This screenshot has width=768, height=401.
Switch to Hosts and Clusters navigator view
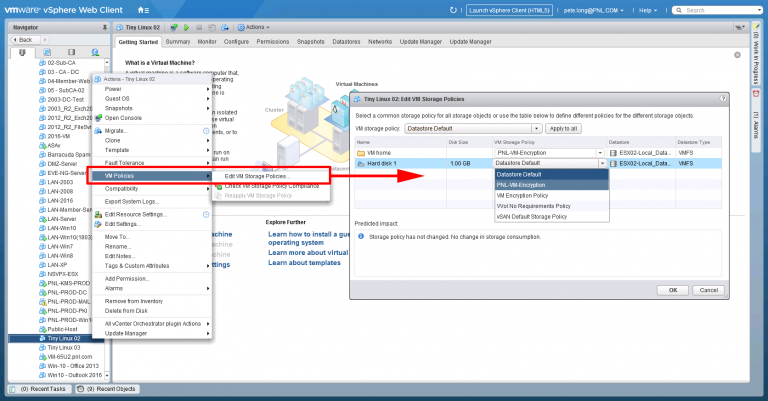point(22,52)
